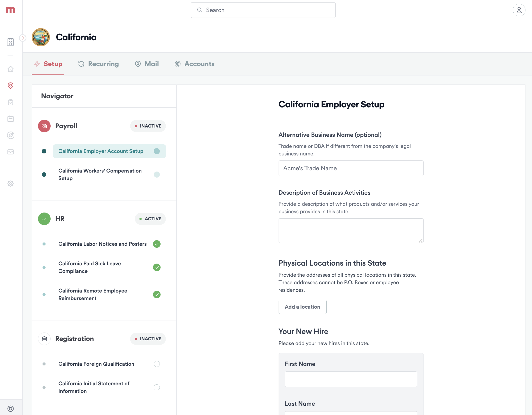Collapse the Payroll section header

[66, 126]
